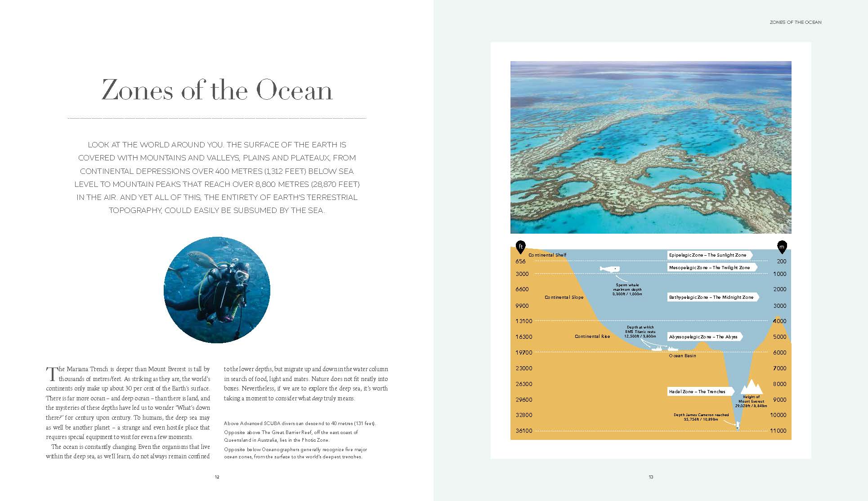868x501 pixels.
Task: Click the Ocean Basin label
Action: coord(682,355)
